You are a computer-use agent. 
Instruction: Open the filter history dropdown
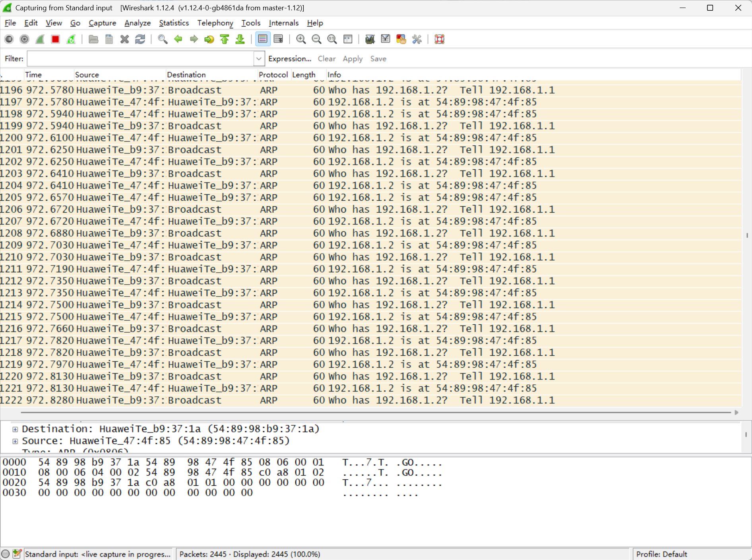click(259, 59)
